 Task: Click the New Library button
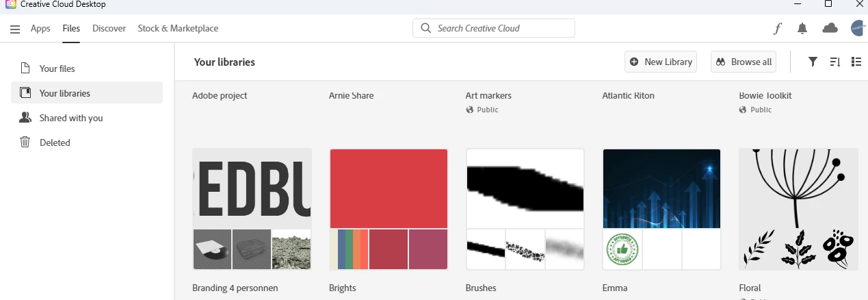661,62
